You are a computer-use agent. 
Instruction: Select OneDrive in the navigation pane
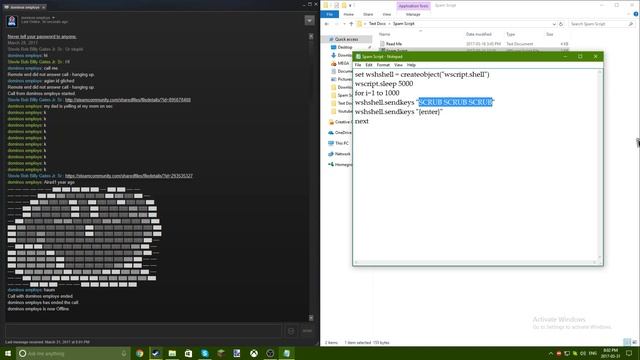340,133
